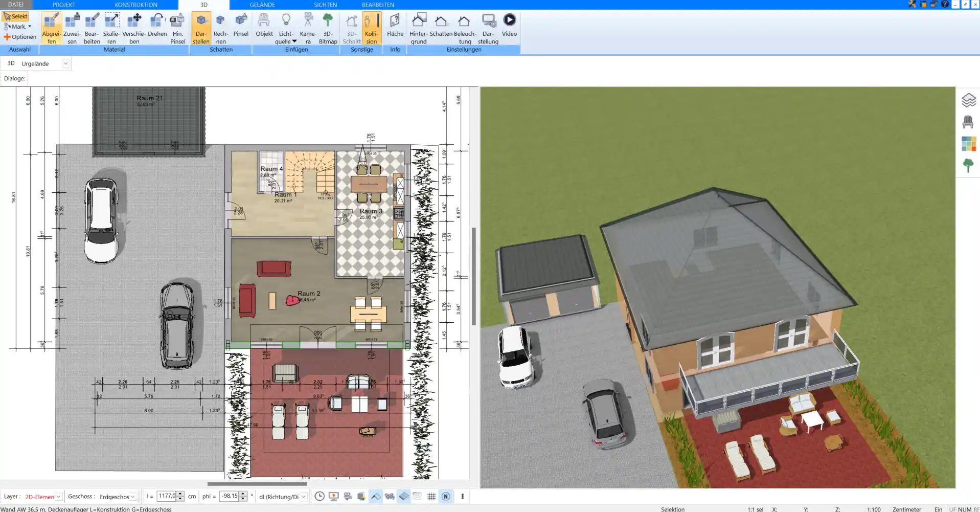
Task: Open the furniture chair icon on right sidebar
Action: pyautogui.click(x=968, y=122)
